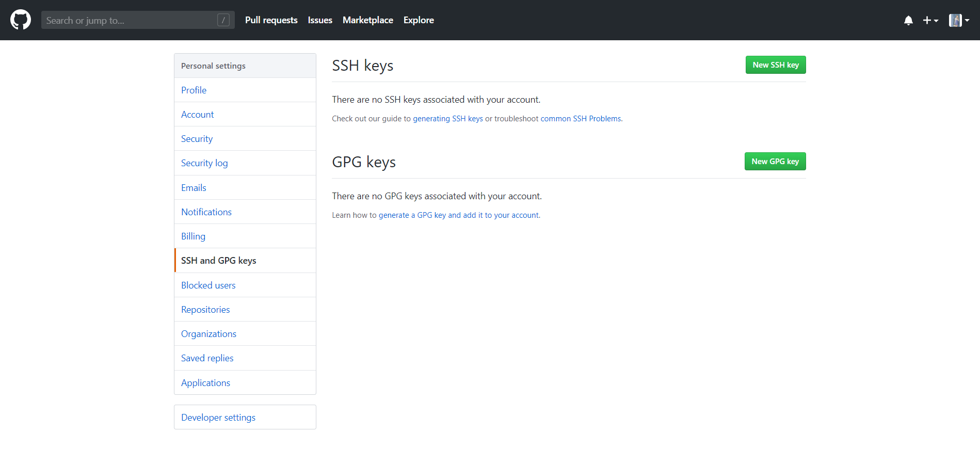Click the New GPG key button
Image resolution: width=980 pixels, height=464 pixels.
point(775,162)
